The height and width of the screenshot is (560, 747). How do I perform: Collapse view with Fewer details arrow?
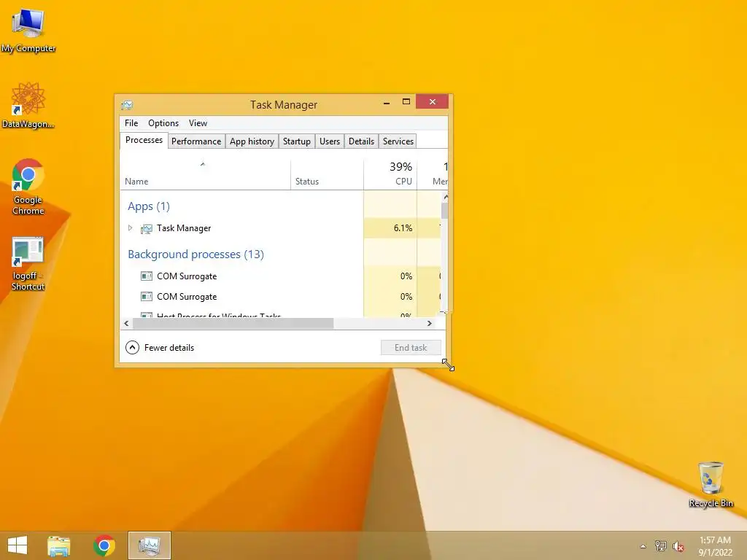click(x=132, y=348)
